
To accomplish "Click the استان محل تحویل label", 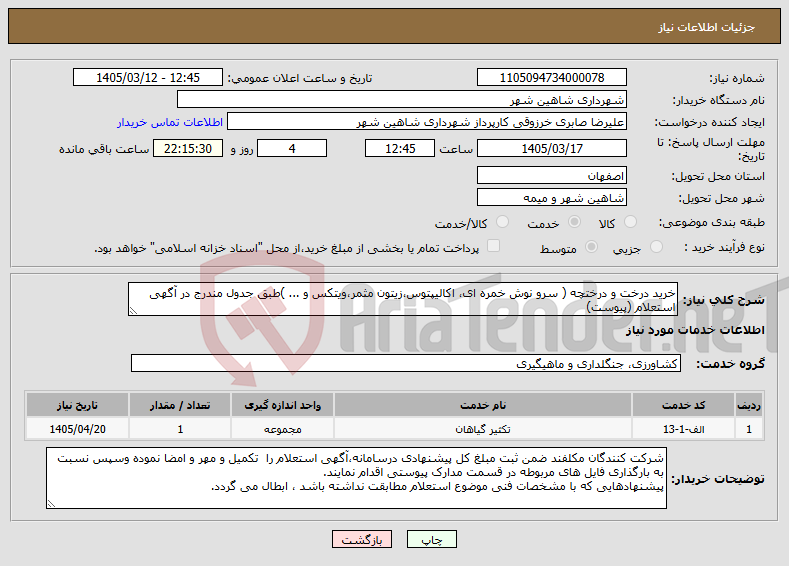I will [x=718, y=176].
